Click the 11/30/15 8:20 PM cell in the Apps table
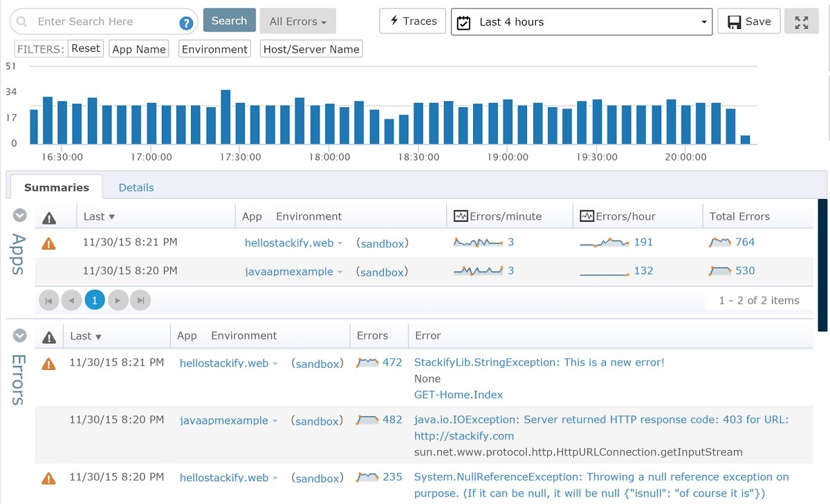Screen dimensions: 830x504 [x=130, y=270]
